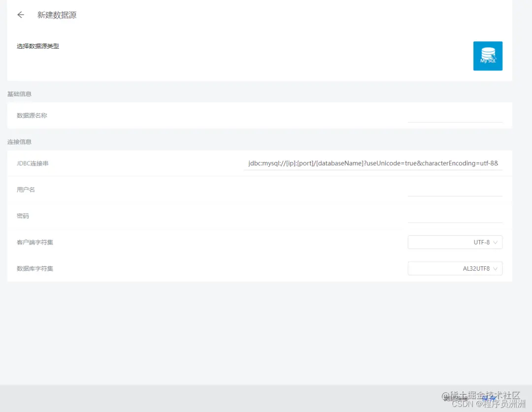The image size is (532, 412).
Task: Click the 数据库字符集 field label
Action: coord(35,269)
